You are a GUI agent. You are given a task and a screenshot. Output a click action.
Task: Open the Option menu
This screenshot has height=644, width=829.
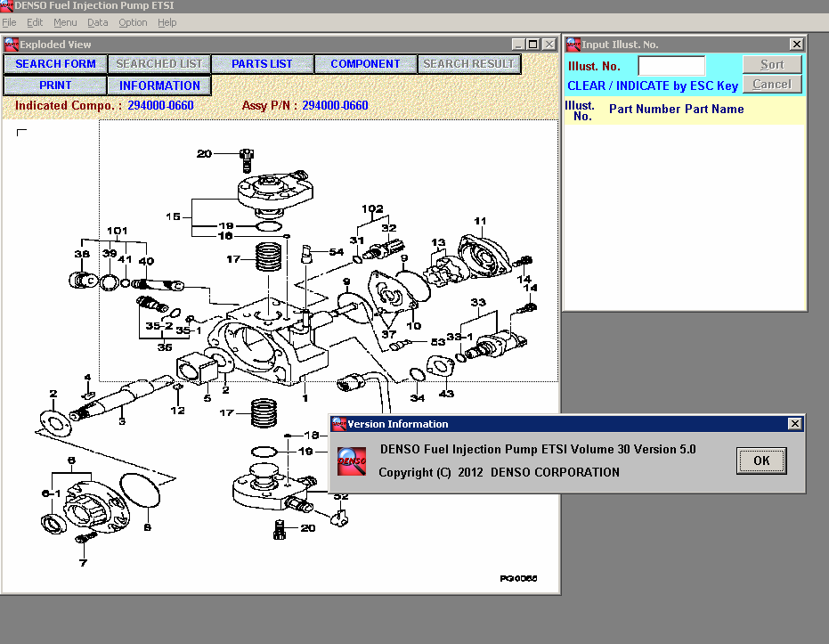pyautogui.click(x=132, y=22)
